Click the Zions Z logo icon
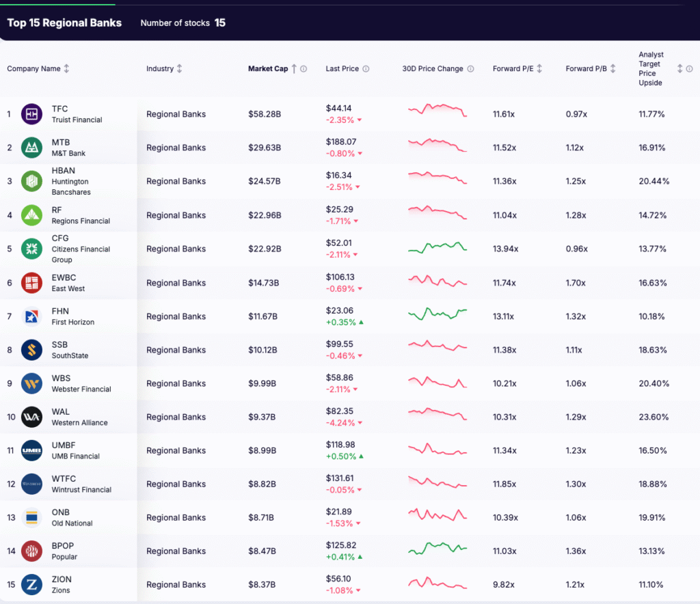 [31, 584]
